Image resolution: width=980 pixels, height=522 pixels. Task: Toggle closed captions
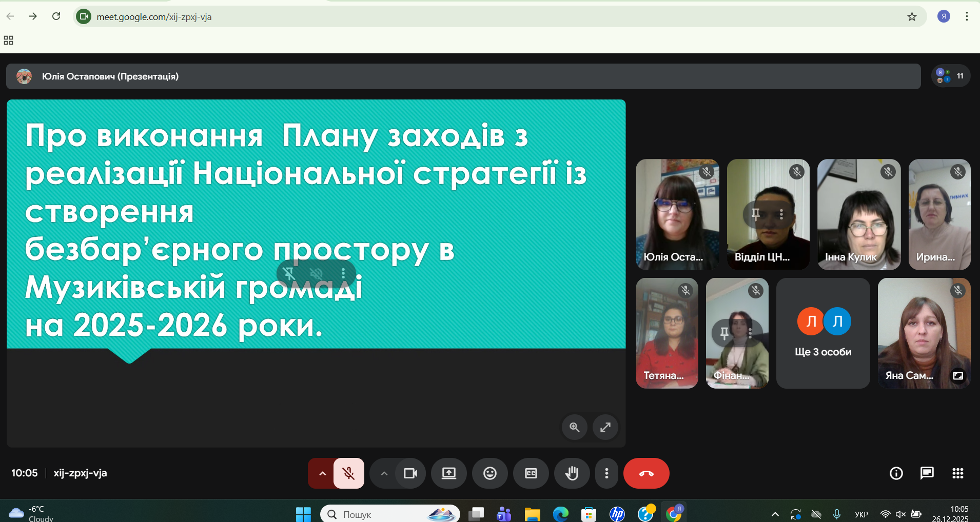coord(531,473)
